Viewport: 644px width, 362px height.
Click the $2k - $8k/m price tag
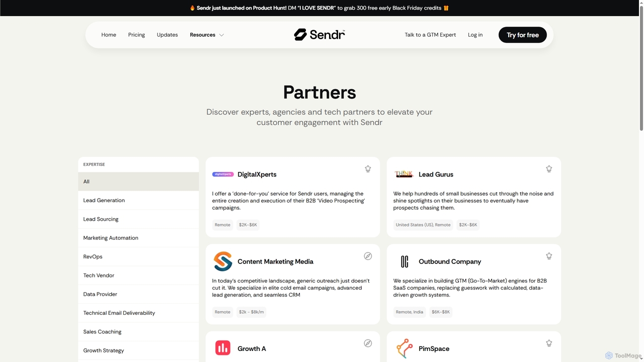click(x=251, y=312)
